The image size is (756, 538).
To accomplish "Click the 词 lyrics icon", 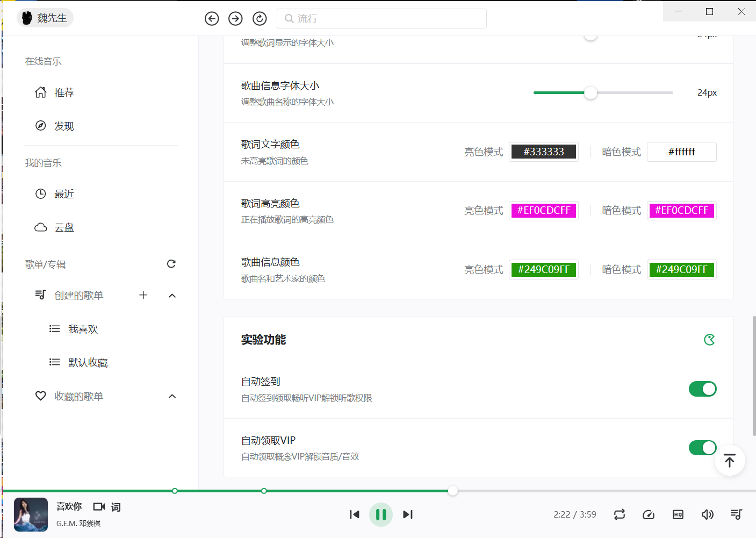I will point(116,507).
